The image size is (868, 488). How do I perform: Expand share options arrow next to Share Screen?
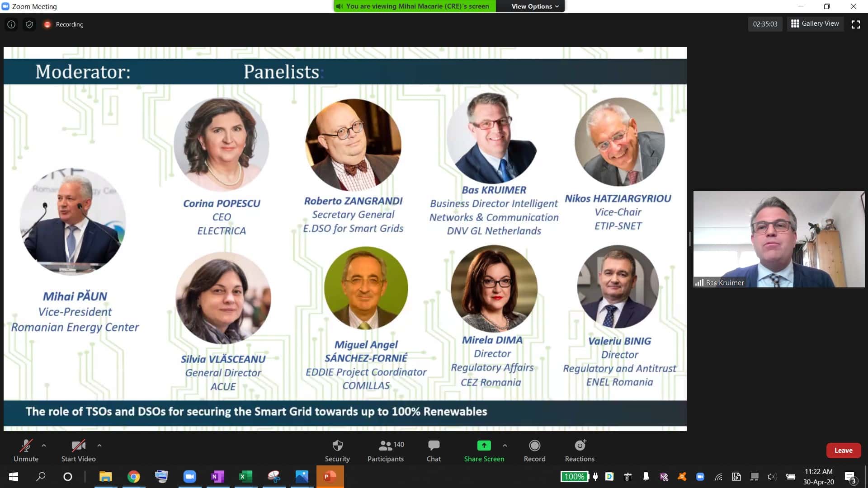pos(505,446)
